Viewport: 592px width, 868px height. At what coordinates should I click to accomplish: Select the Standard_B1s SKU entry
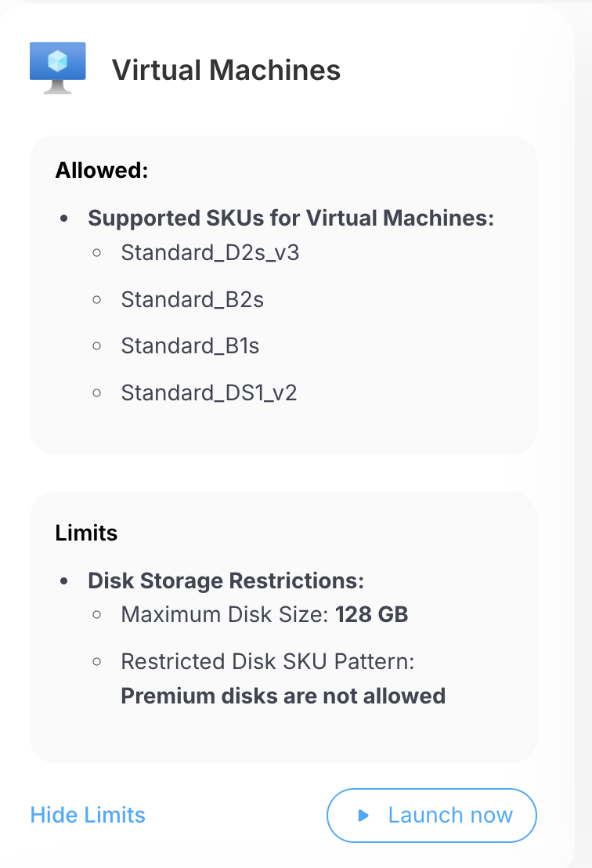(x=190, y=345)
